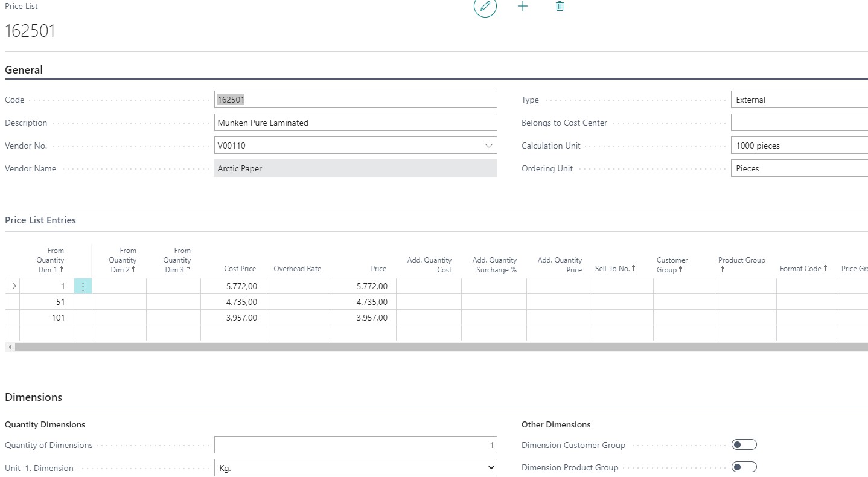
Task: Click the horizontal scrollbar of the entries grid
Action: point(441,347)
